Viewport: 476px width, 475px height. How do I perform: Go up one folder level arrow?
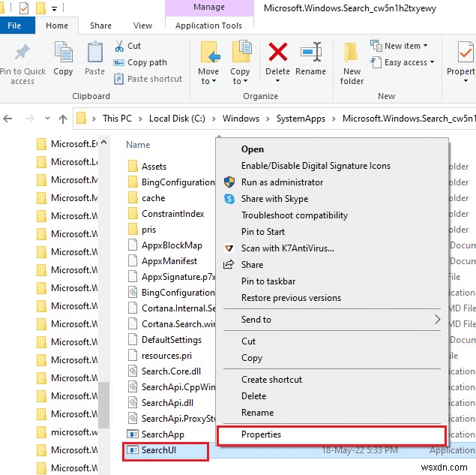click(x=63, y=119)
